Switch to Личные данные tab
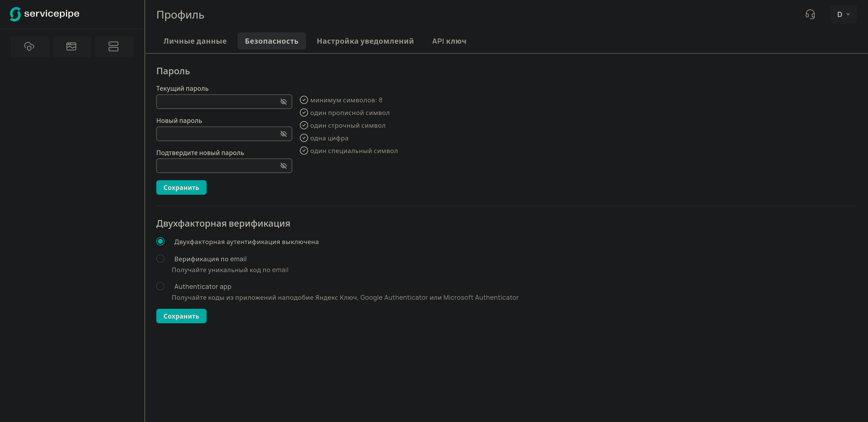 tap(195, 41)
